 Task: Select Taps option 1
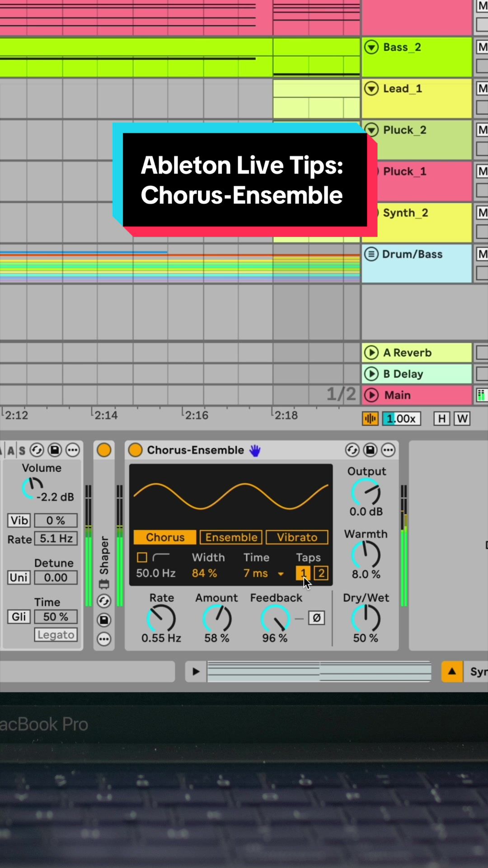[x=303, y=573]
